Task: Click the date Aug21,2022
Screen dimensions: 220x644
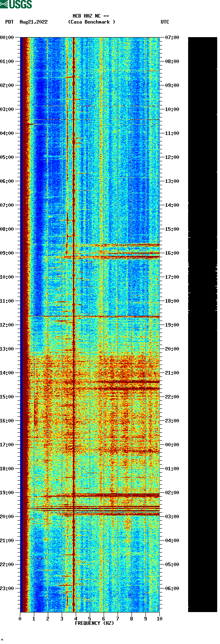Action: tap(33, 22)
